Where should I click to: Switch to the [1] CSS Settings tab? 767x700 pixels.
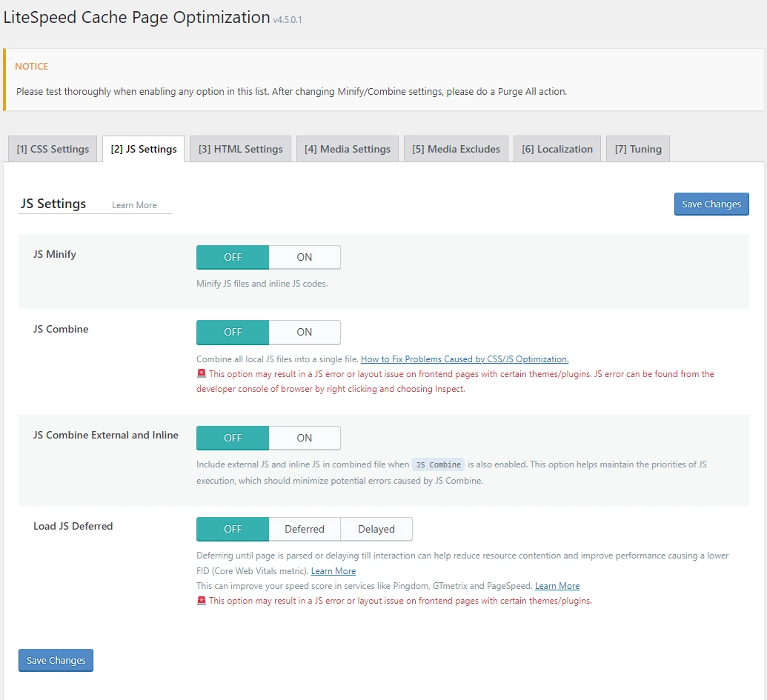53,149
